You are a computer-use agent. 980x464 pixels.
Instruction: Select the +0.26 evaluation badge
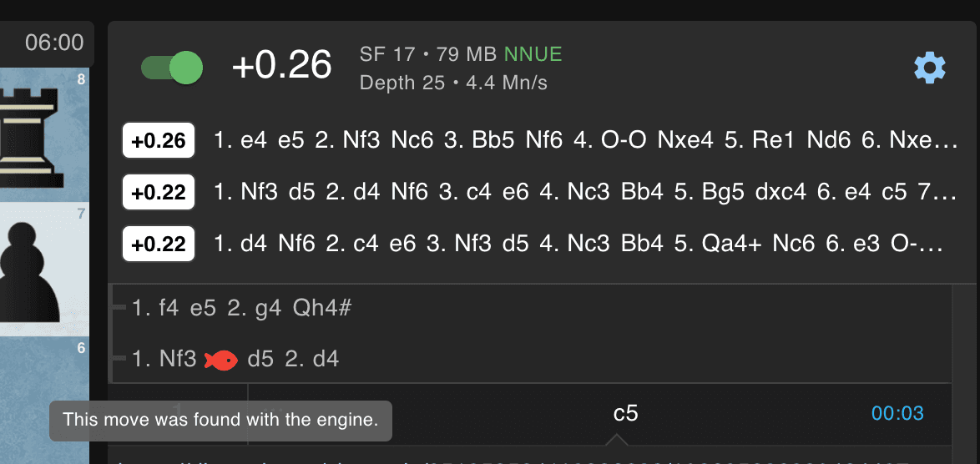point(159,140)
